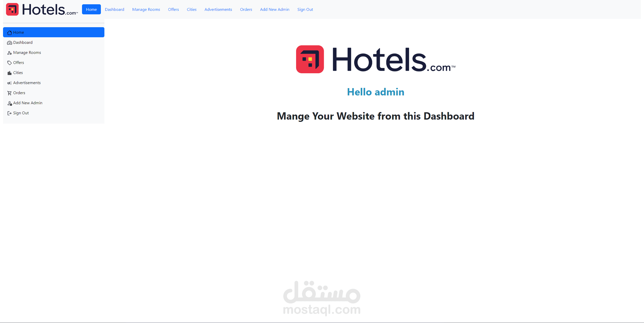Click Dashboard link in the sidebar
This screenshot has height=323, width=644.
coord(23,43)
